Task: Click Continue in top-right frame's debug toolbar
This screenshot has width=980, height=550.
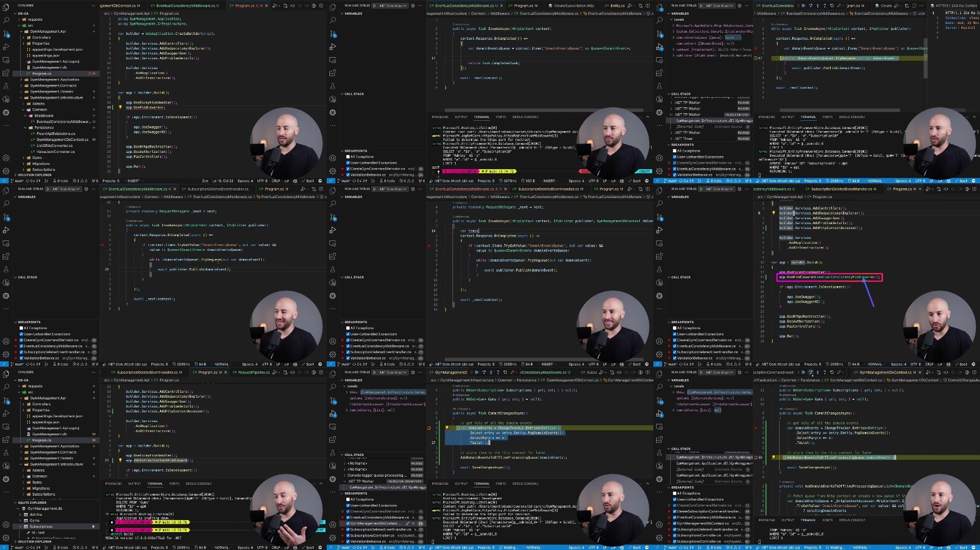Action: [x=804, y=5]
